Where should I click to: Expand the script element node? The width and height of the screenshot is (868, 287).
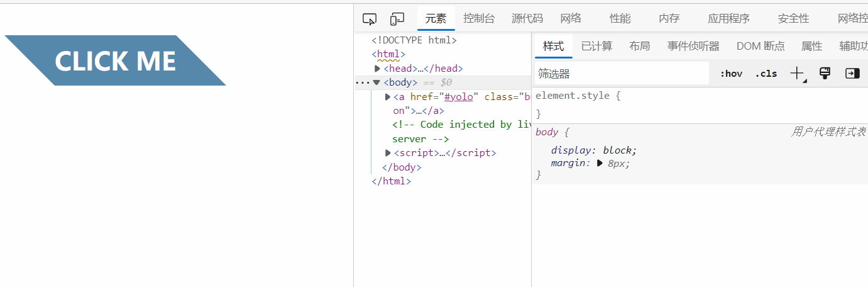pyautogui.click(x=388, y=153)
